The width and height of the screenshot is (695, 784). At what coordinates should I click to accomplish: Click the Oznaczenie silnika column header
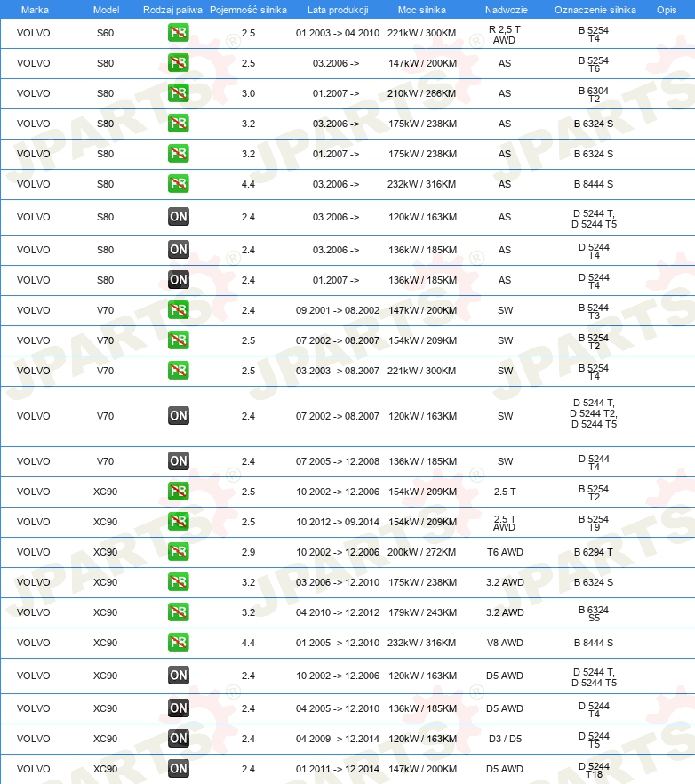pyautogui.click(x=595, y=10)
